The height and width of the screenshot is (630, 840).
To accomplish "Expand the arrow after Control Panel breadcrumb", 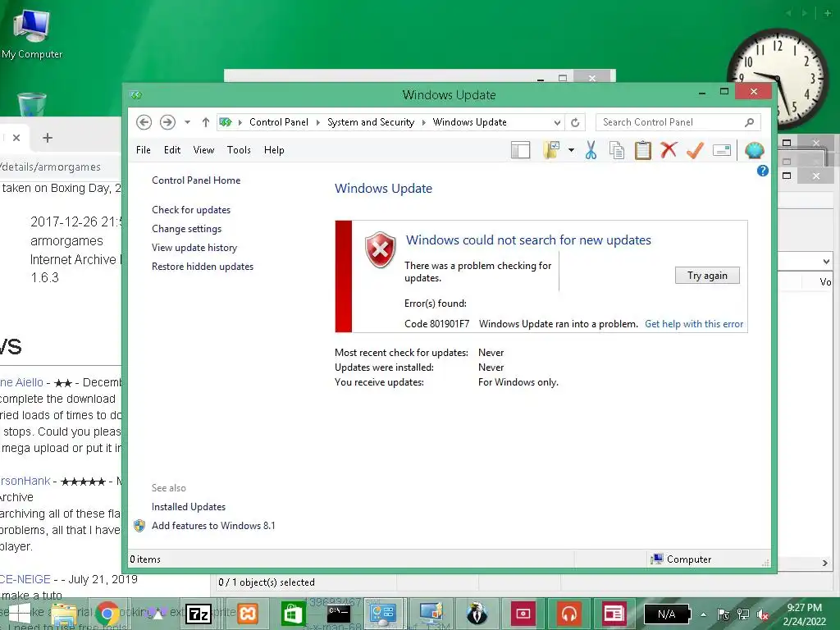I will point(317,122).
